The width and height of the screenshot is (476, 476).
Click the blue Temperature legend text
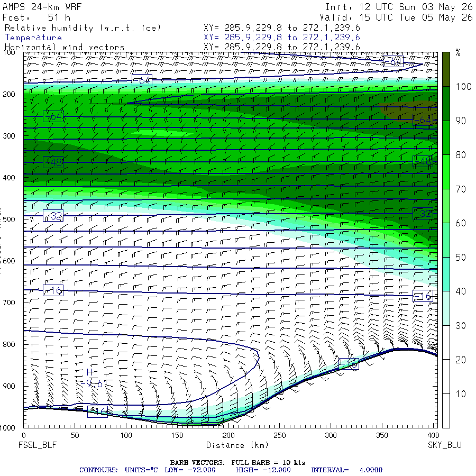33,38
